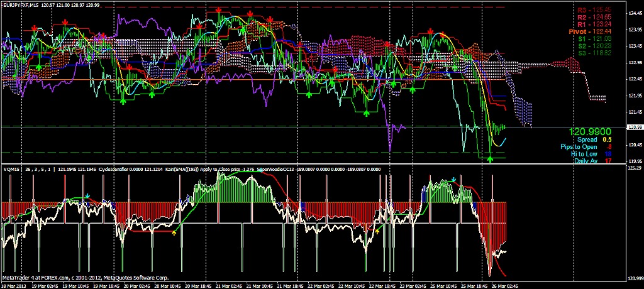Click the Hi to Low label
The image size is (644, 289).
pyautogui.click(x=584, y=153)
